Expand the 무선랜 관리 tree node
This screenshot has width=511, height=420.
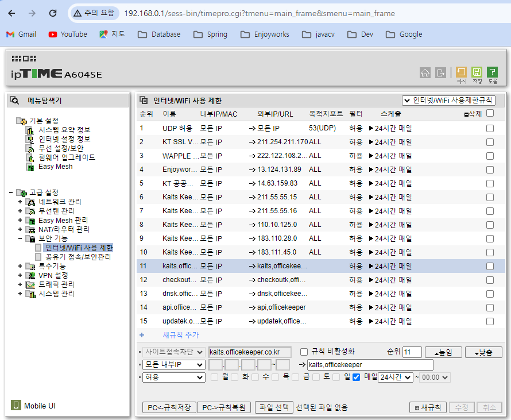(20, 211)
